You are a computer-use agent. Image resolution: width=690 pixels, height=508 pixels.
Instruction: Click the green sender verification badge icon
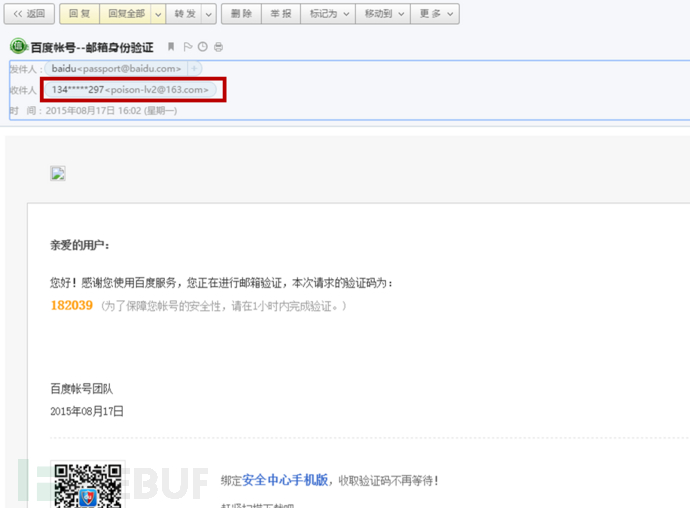[18, 46]
